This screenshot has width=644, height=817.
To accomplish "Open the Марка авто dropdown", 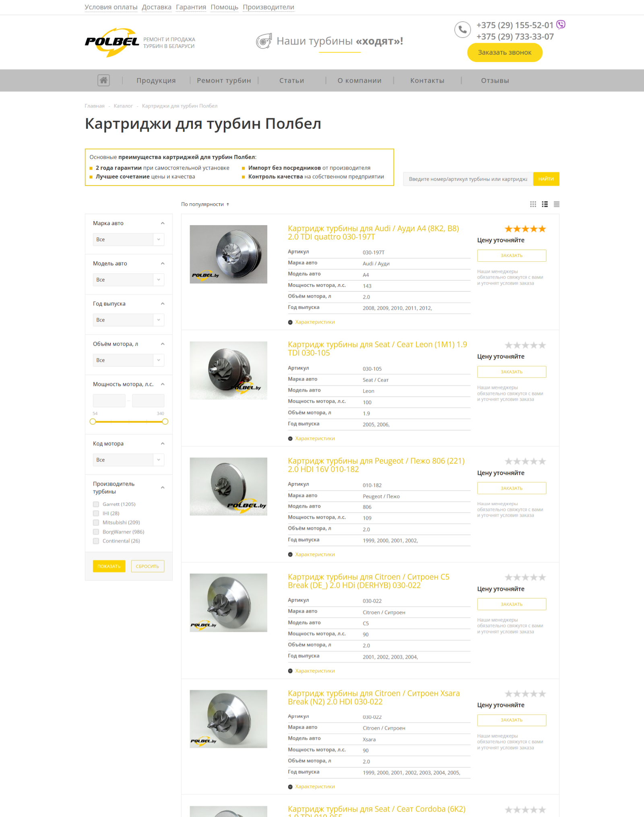I will tap(128, 239).
